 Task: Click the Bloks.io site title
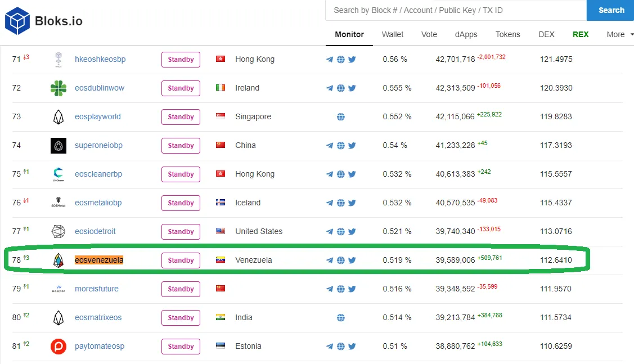pyautogui.click(x=59, y=21)
